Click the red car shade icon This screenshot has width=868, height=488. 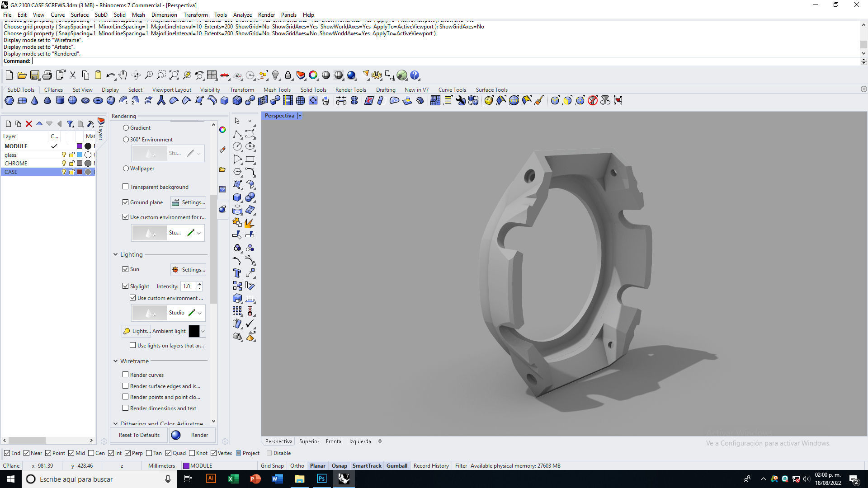pos(225,75)
